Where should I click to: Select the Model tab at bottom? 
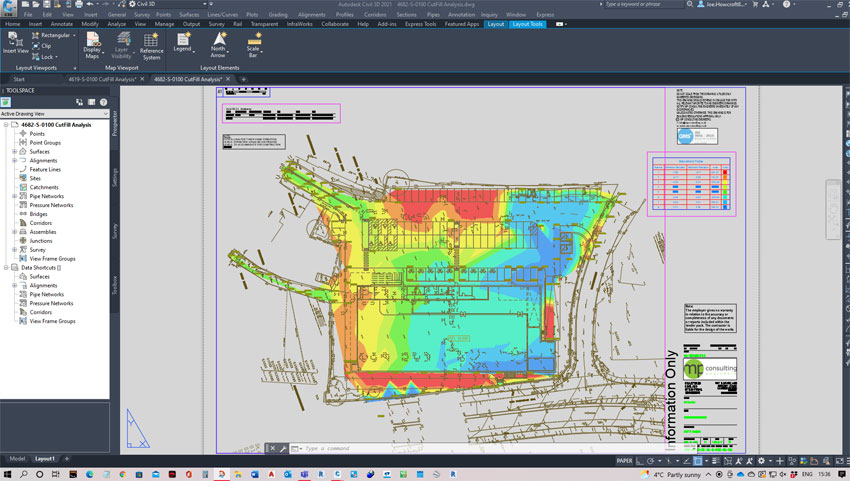[x=17, y=458]
